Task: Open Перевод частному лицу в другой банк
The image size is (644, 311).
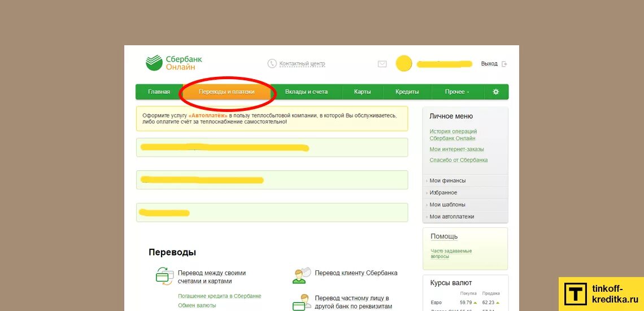Action: click(353, 302)
